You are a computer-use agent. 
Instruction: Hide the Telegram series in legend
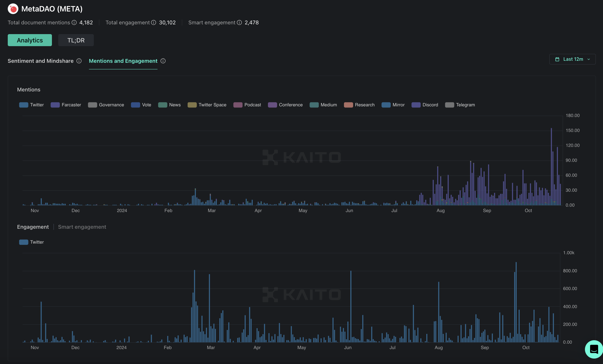point(460,105)
